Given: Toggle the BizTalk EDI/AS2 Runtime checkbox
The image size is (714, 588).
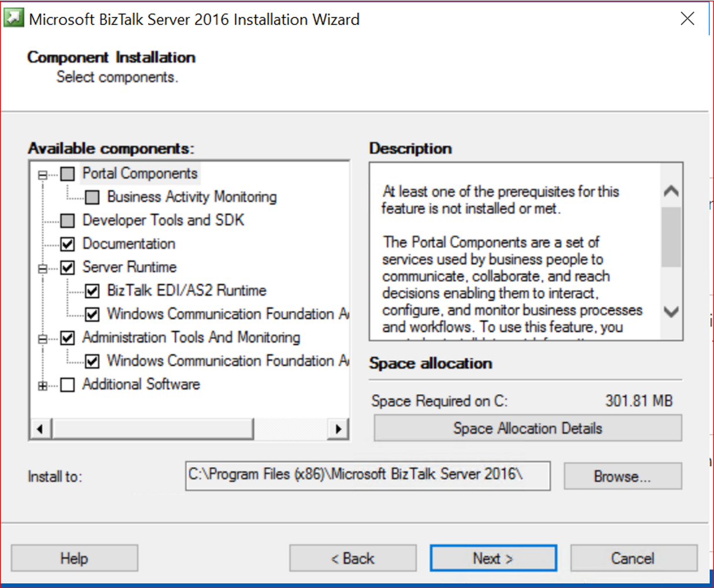Looking at the screenshot, I should [92, 291].
